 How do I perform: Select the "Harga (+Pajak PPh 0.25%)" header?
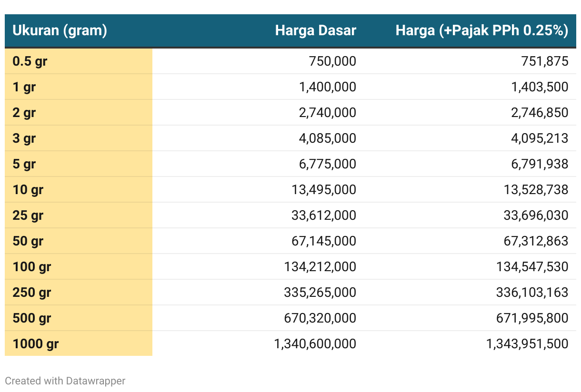tap(481, 31)
